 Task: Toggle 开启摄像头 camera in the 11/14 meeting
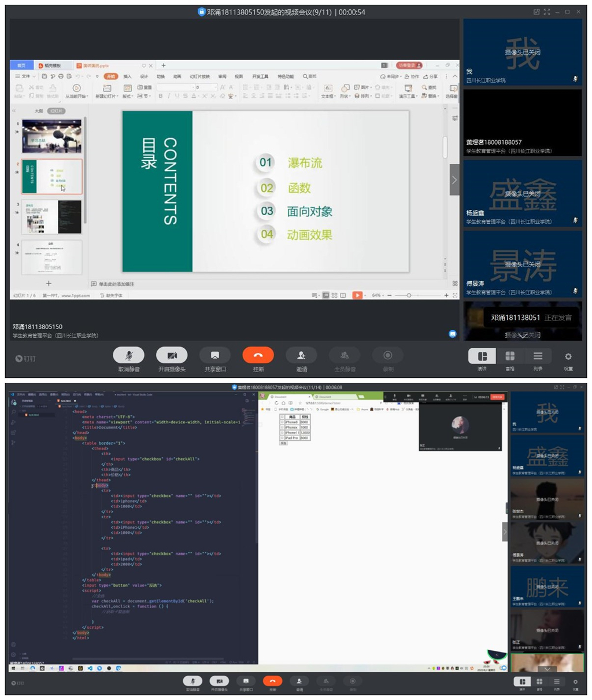[219, 681]
